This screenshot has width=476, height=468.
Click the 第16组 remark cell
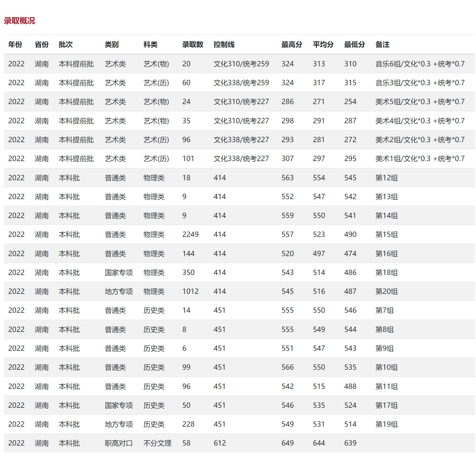386,254
